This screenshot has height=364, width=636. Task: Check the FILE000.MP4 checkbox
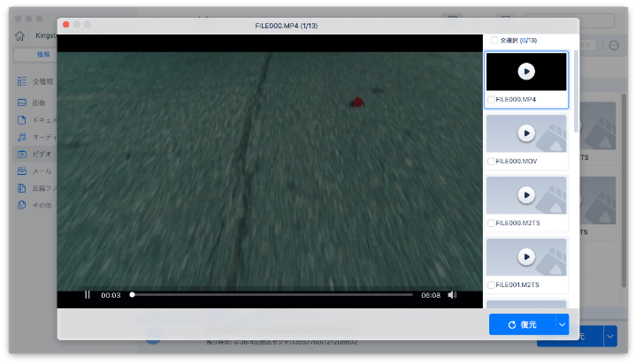[491, 99]
